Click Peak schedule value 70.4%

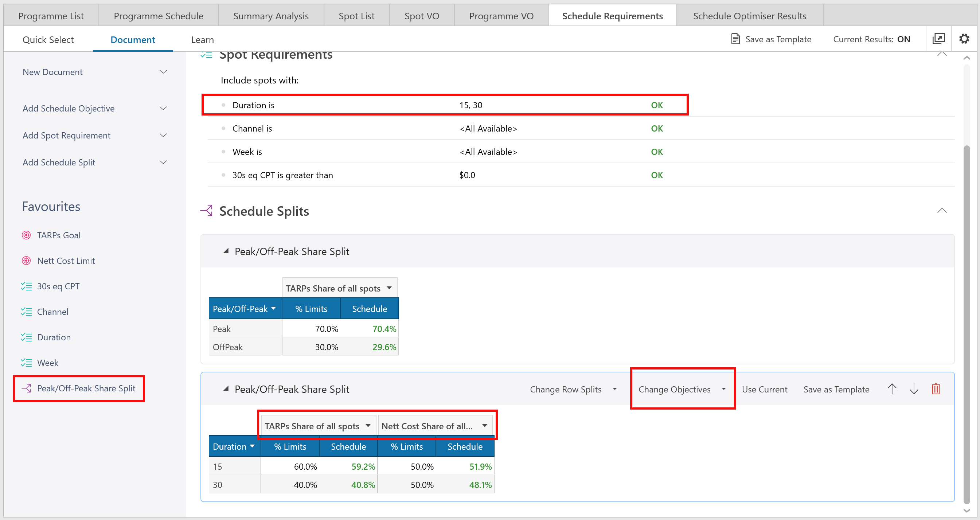[384, 329]
